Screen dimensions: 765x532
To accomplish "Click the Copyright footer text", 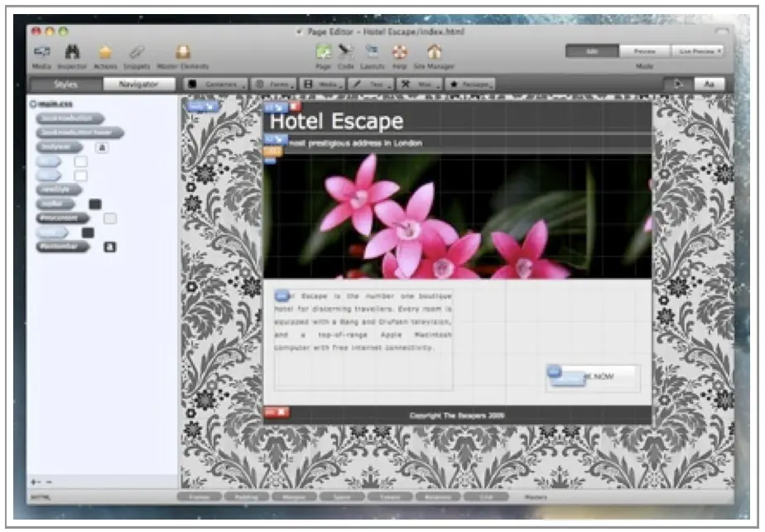I will click(457, 415).
